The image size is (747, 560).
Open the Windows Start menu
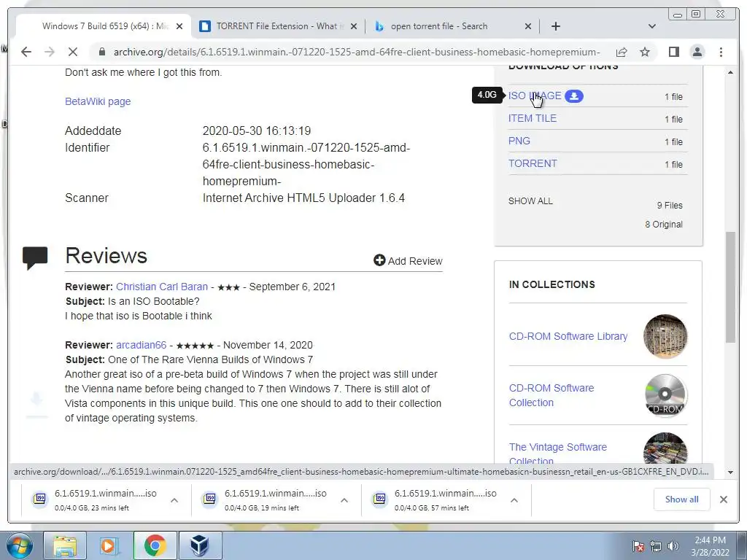[x=19, y=545]
